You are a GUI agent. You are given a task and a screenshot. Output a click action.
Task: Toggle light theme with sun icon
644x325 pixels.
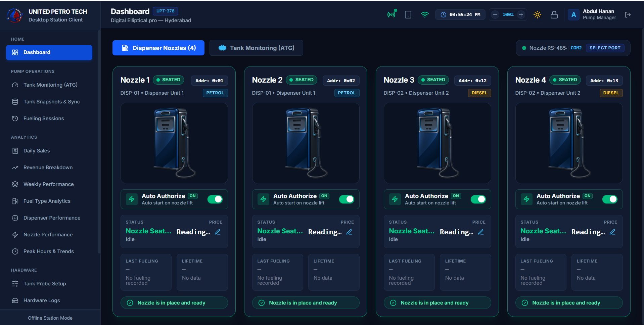click(x=537, y=15)
